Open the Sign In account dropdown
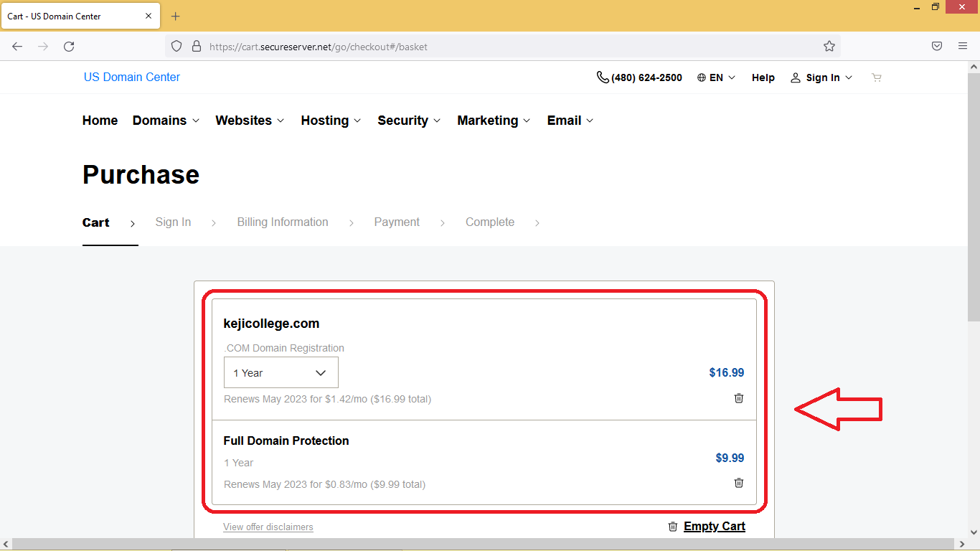This screenshot has width=980, height=551. 821,77
